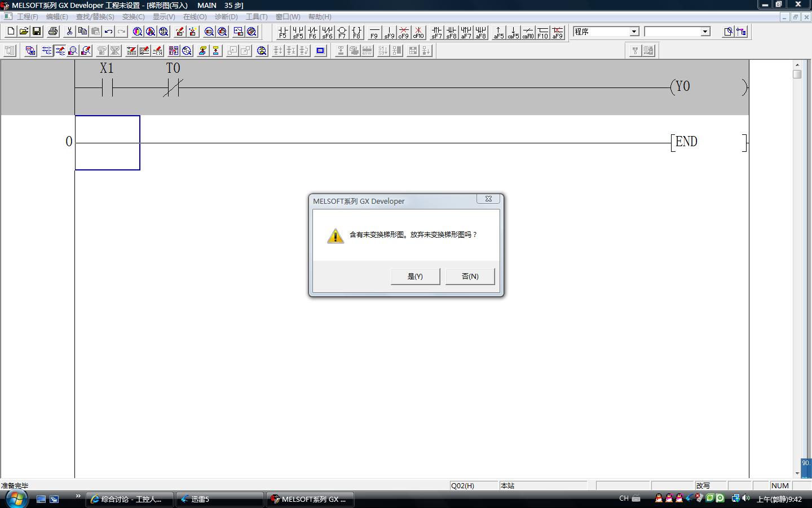Expand the taskbar quick launch chevron
The width and height of the screenshot is (812, 508).
(78, 497)
